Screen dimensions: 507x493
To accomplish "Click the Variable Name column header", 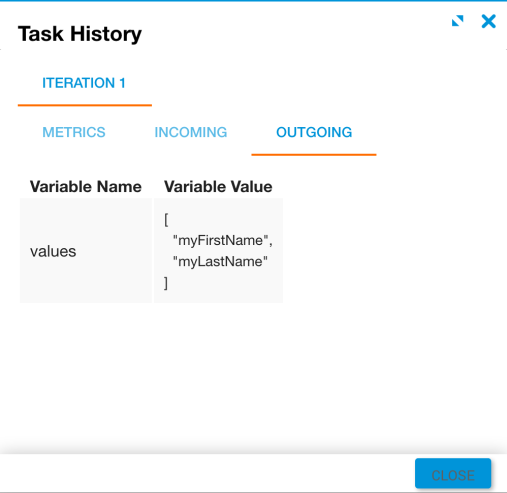I will tap(86, 186).
